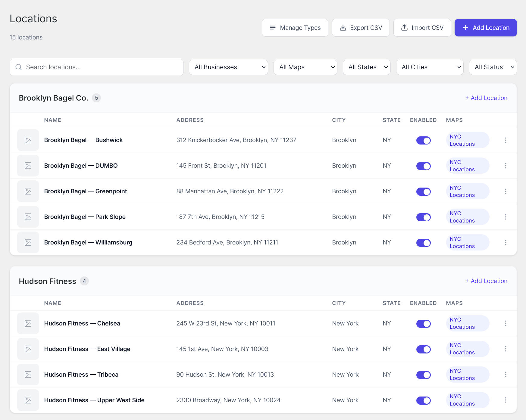
Task: Toggle enabled switch for Hudson Fitness — East Village
Action: 423,349
